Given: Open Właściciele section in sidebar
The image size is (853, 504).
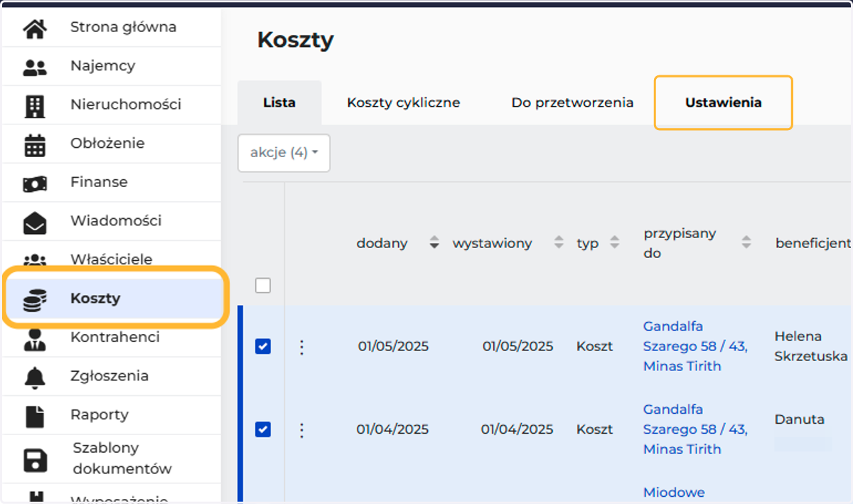Looking at the screenshot, I should pyautogui.click(x=111, y=259).
